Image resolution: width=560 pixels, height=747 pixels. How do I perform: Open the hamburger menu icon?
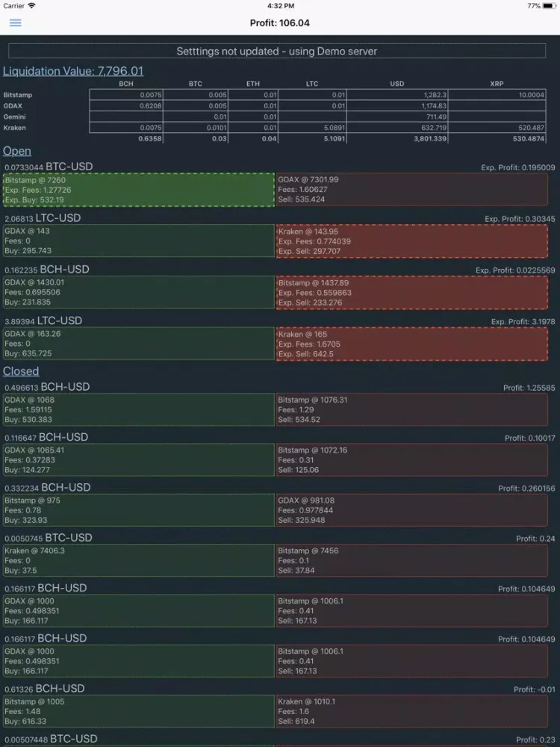coord(15,23)
